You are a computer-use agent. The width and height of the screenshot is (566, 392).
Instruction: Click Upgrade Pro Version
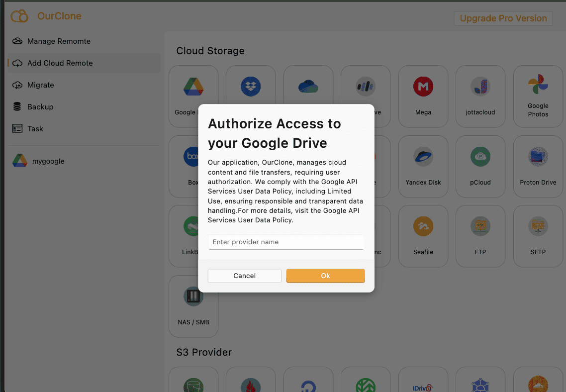pyautogui.click(x=503, y=18)
